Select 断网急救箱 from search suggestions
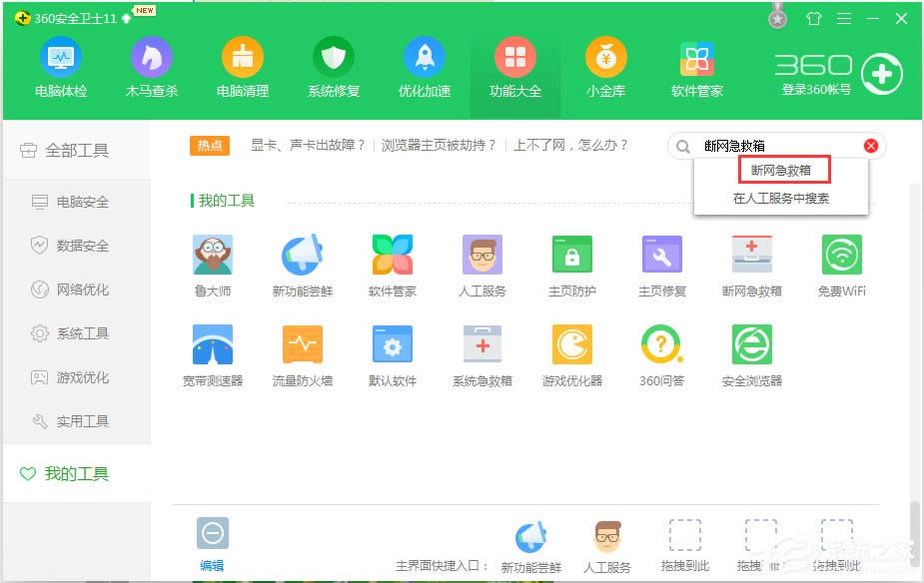This screenshot has height=583, width=924. [781, 168]
